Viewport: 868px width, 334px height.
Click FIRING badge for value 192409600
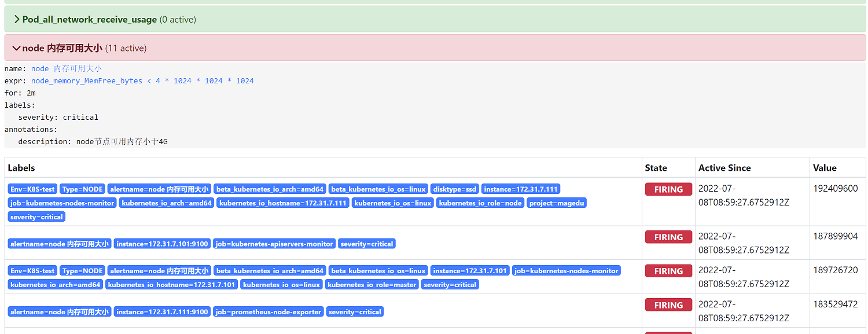pyautogui.click(x=668, y=189)
